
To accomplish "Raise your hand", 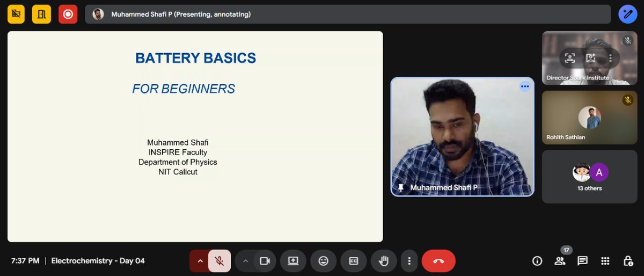I will 384,261.
